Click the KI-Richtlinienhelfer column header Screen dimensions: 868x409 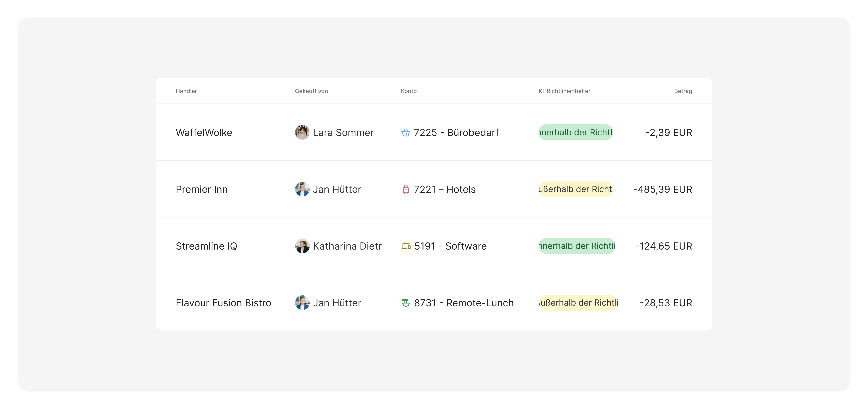pyautogui.click(x=564, y=91)
